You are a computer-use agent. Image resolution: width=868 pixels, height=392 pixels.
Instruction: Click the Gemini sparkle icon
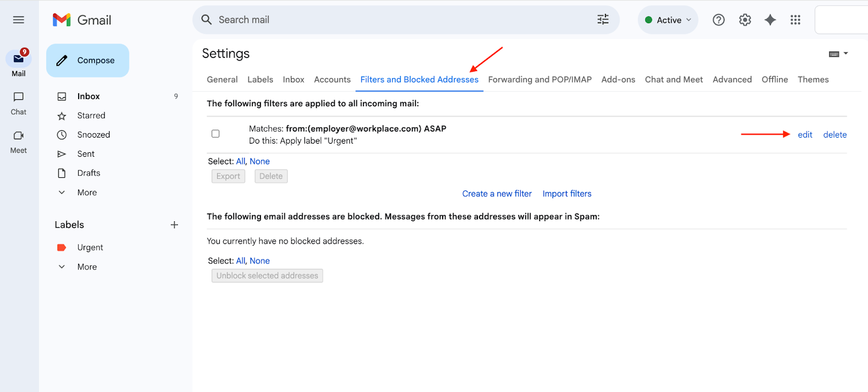coord(770,20)
